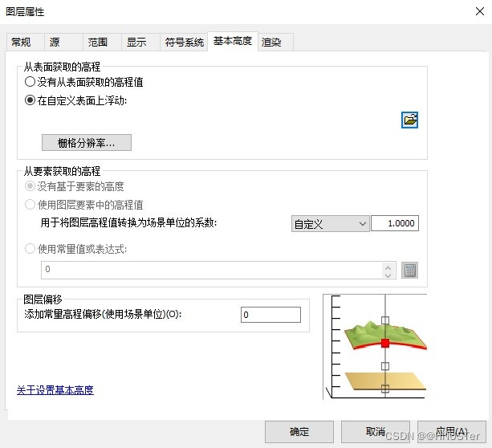The image size is (492, 448).
Task: Open the 范围 tab
Action: pyautogui.click(x=102, y=42)
